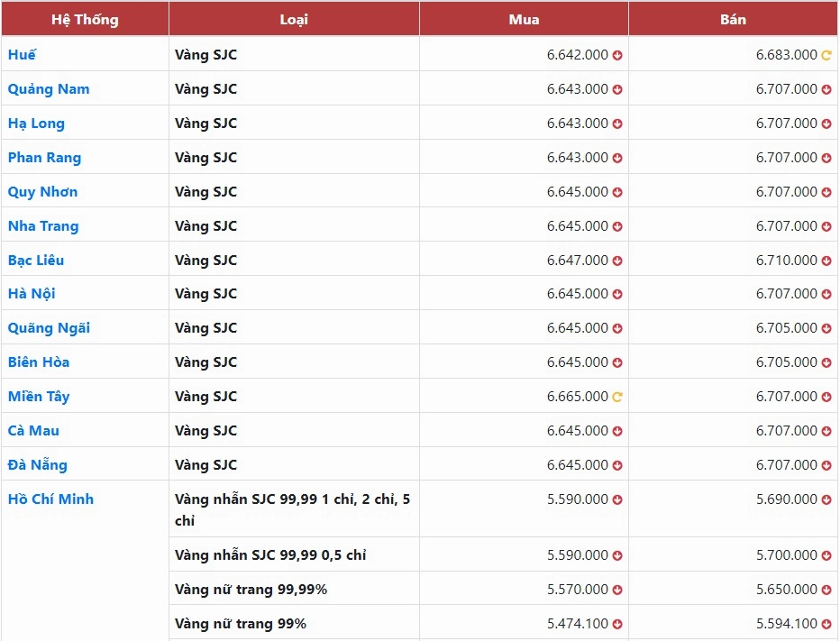The image size is (840, 641).
Task: Click the red down arrow beside Bạc Liêu sell price 6.710.000
Action: (x=826, y=261)
